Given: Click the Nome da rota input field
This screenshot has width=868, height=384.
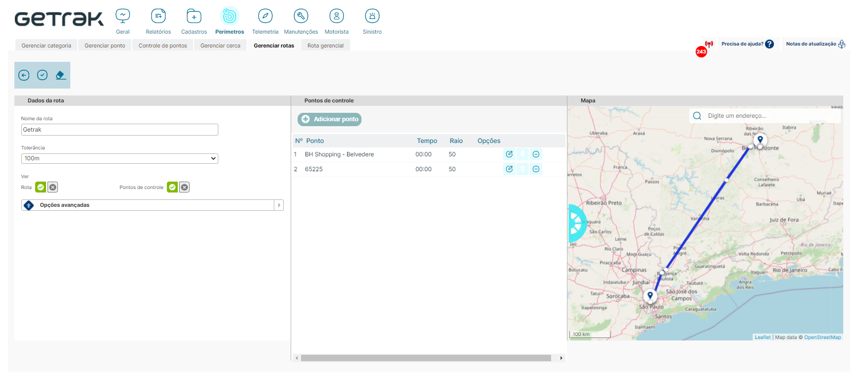Looking at the screenshot, I should (x=119, y=130).
